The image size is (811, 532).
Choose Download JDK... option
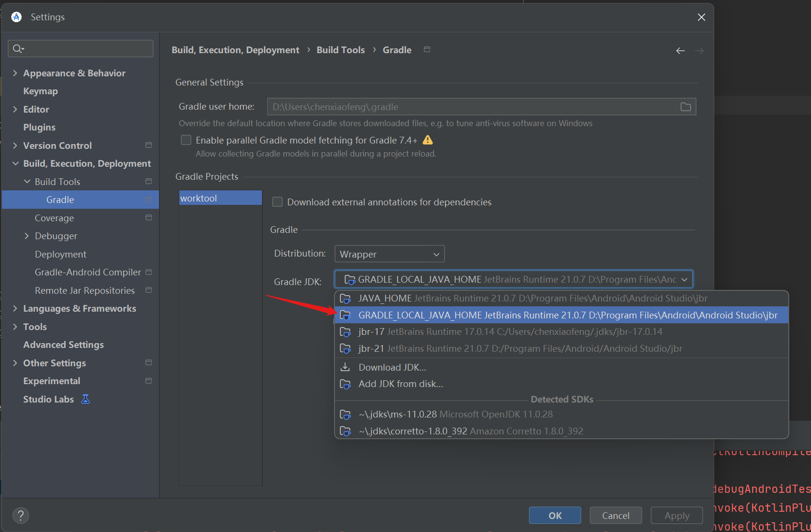562,367
